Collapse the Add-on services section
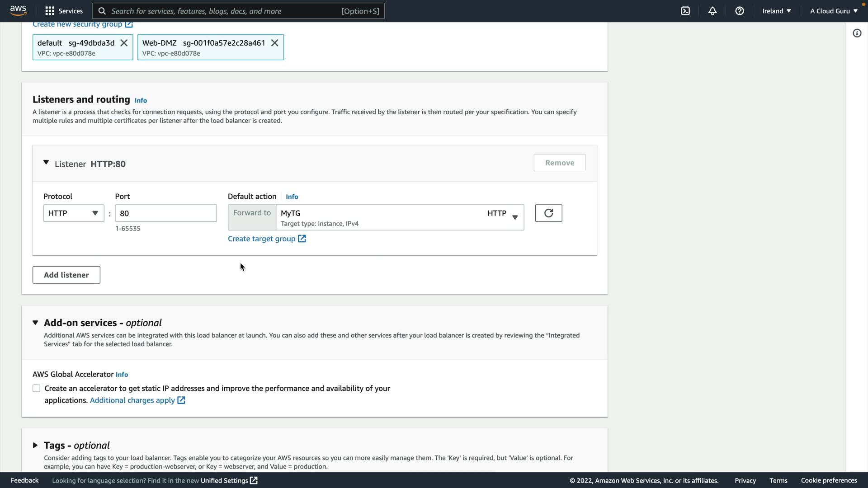This screenshot has height=488, width=868. (35, 323)
